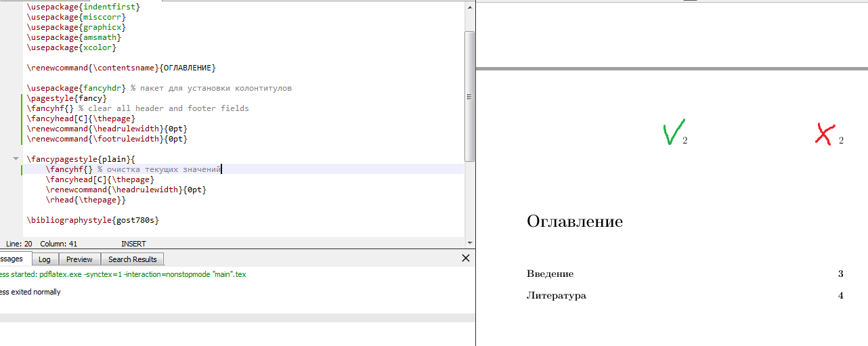Close the bottom messages panel with X
Screen dimensions: 868x346
click(x=465, y=258)
